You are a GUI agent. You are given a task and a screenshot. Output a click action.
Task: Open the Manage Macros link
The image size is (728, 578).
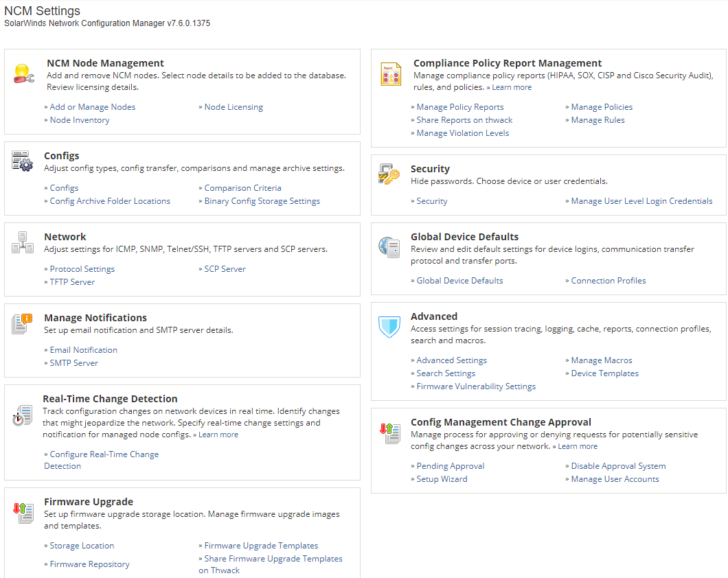(602, 360)
